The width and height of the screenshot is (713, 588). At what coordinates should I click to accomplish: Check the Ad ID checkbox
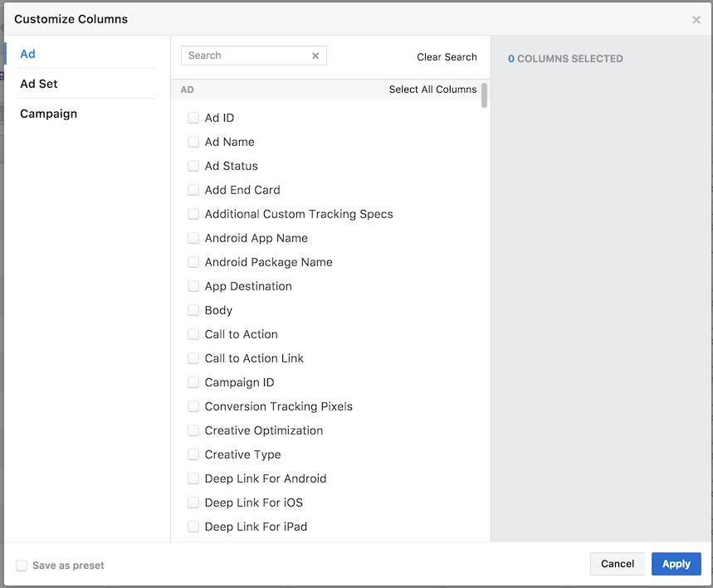193,118
